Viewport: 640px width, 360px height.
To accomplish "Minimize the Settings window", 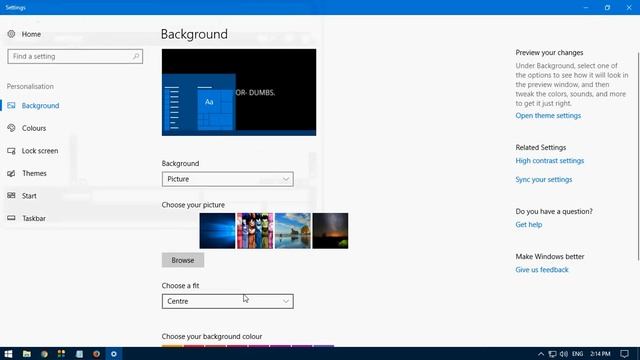I will (586, 7).
